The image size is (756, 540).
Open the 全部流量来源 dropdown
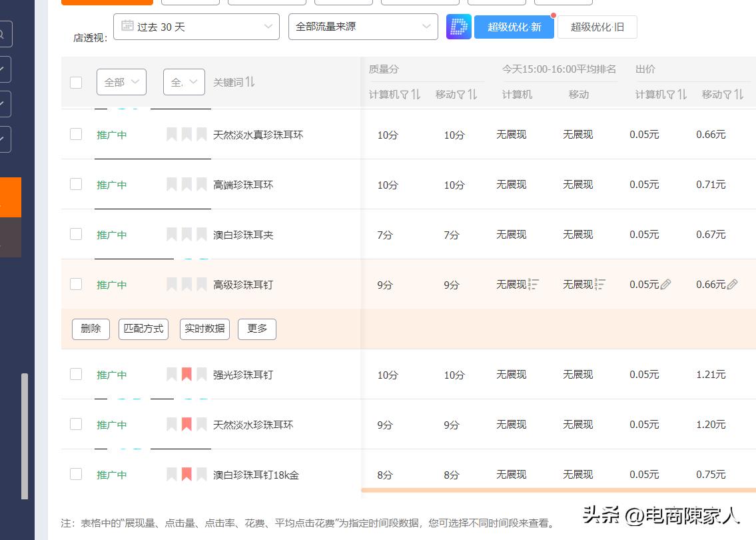click(x=363, y=26)
